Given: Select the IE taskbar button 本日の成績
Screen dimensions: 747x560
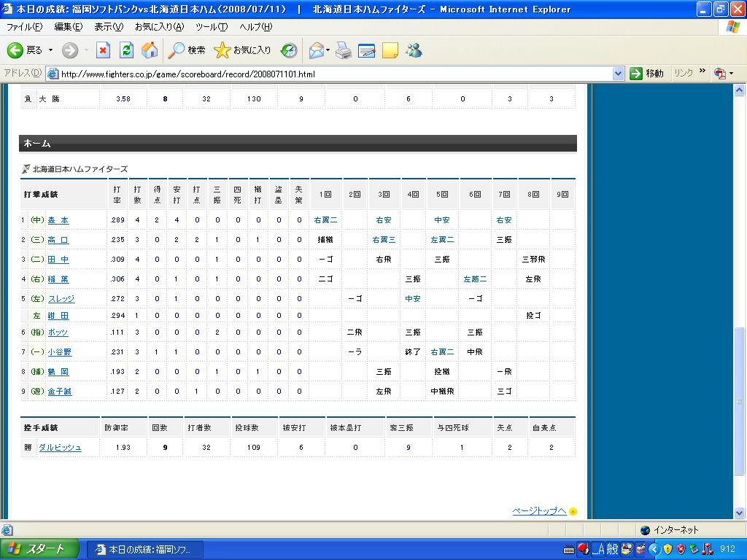Looking at the screenshot, I should click(146, 550).
